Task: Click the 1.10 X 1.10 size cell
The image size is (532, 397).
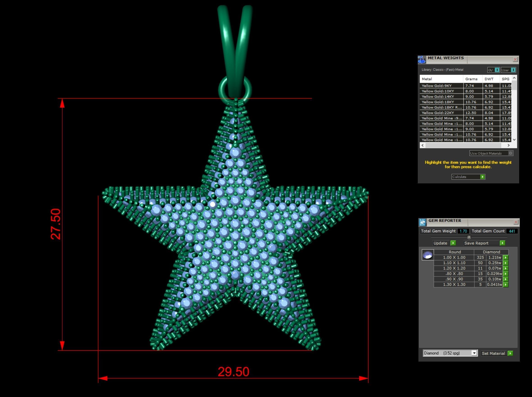Action: (x=454, y=263)
